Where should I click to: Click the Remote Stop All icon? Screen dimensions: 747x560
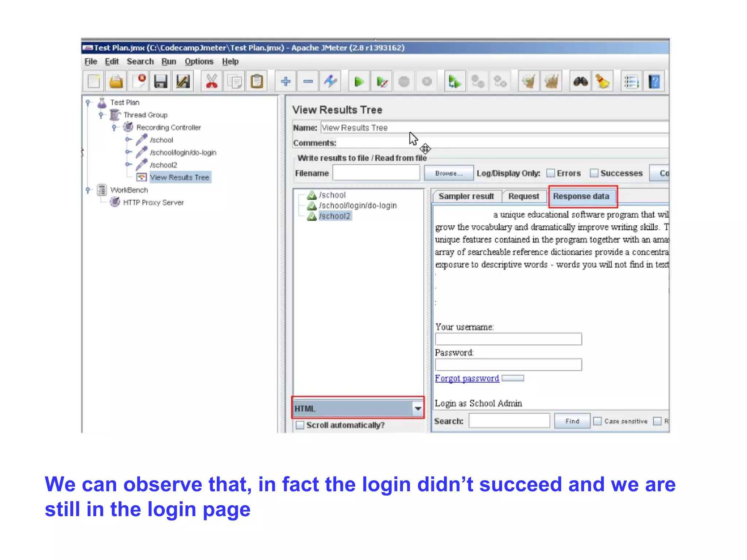(477, 81)
